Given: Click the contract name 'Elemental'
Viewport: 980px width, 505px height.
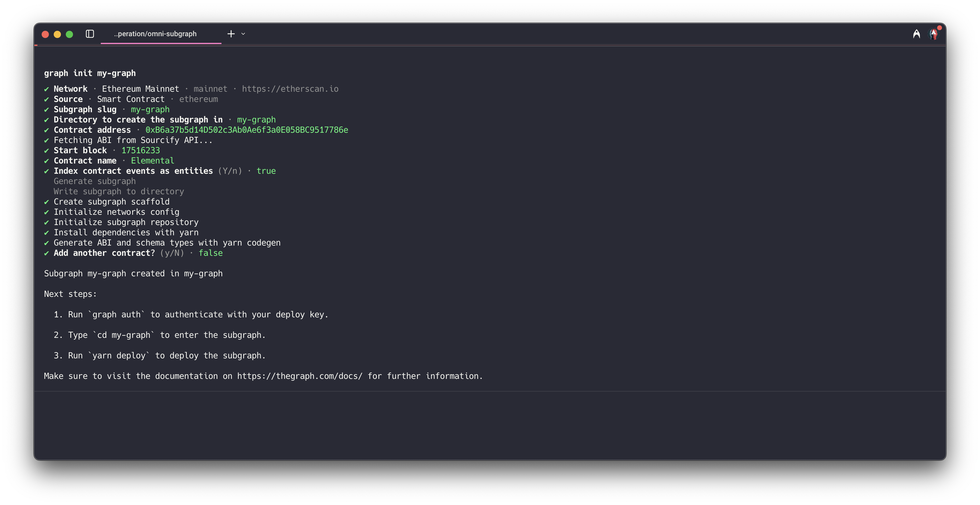Looking at the screenshot, I should [153, 160].
